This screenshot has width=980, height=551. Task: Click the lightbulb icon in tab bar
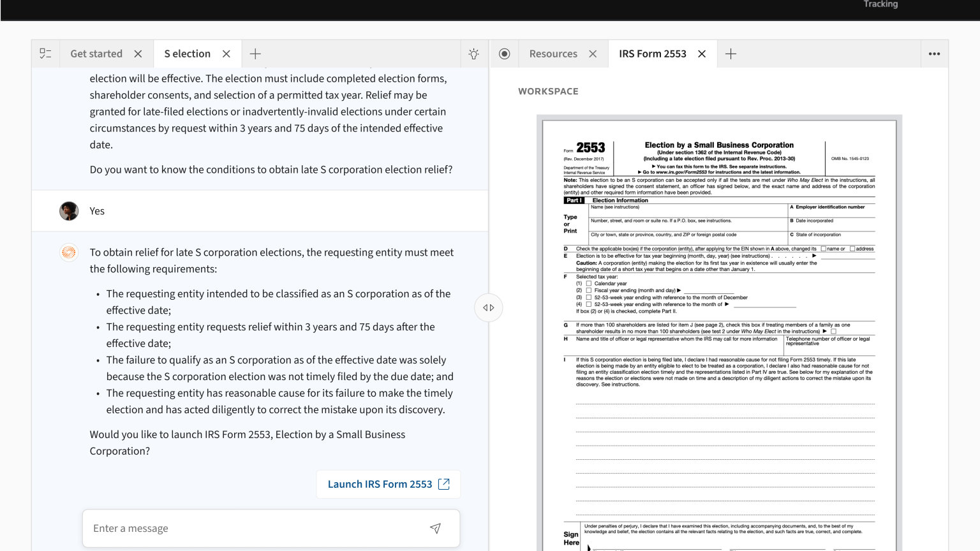(473, 54)
